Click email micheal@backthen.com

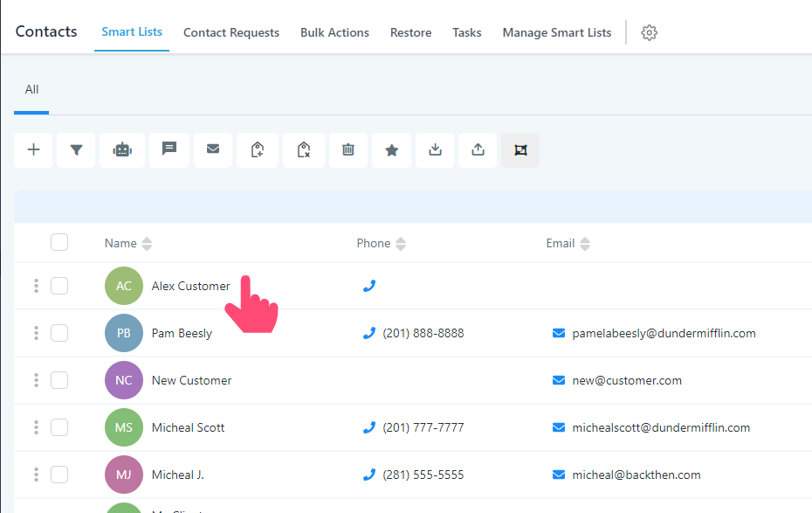(x=636, y=475)
